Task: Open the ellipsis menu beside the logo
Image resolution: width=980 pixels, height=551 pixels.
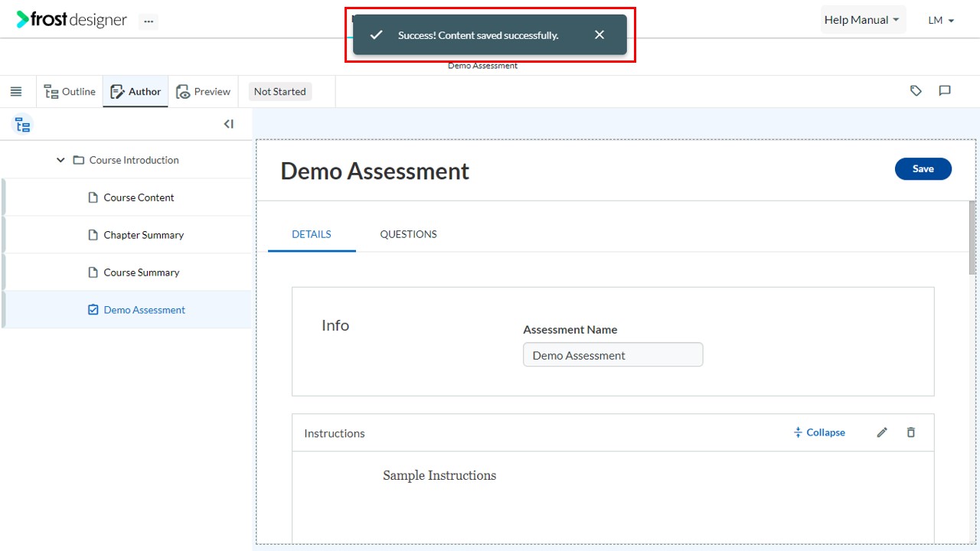Action: [149, 21]
